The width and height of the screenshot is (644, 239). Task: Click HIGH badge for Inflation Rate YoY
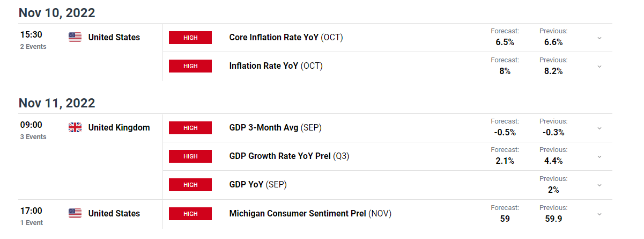tap(190, 66)
